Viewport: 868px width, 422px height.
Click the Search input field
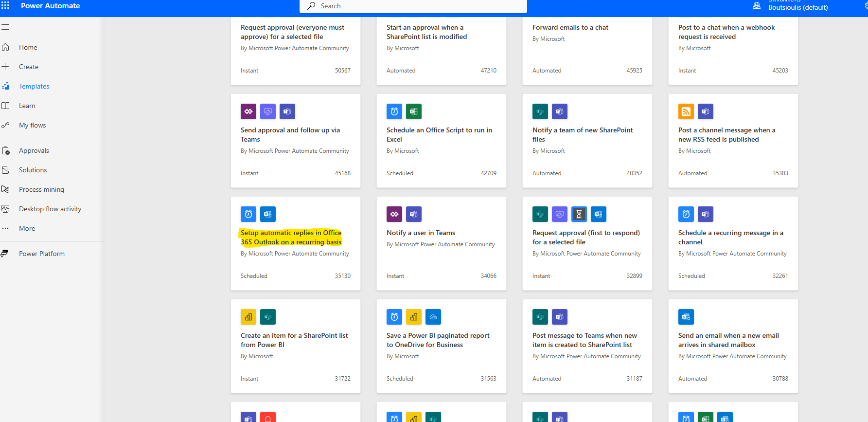[x=413, y=6]
